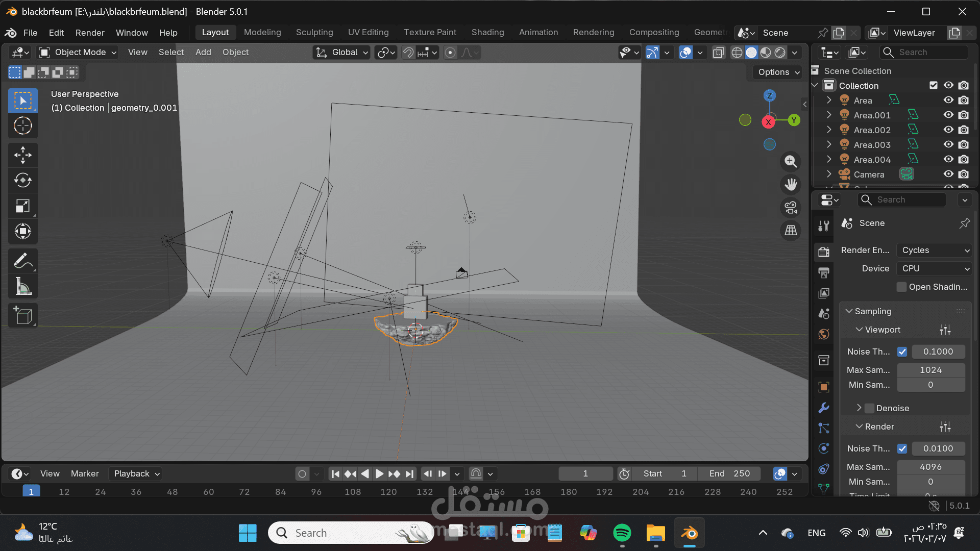Open the Object Mode dropdown
The image size is (980, 551).
tap(78, 52)
